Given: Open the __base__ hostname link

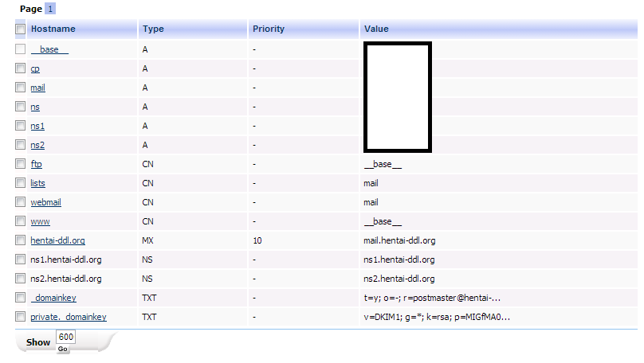Looking at the screenshot, I should click(x=49, y=49).
